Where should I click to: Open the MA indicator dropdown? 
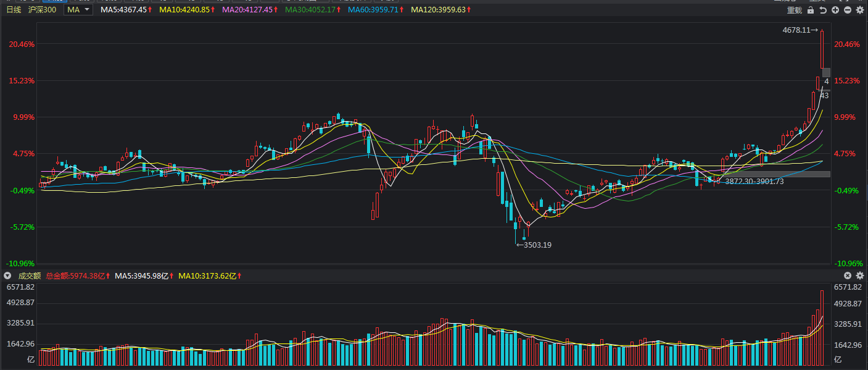click(78, 10)
